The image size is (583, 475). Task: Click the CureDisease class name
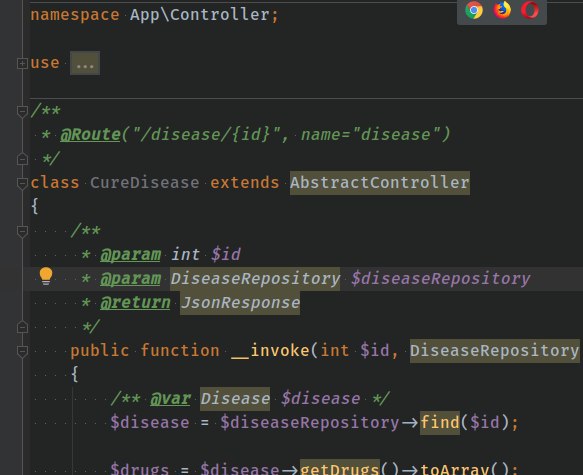pos(145,183)
